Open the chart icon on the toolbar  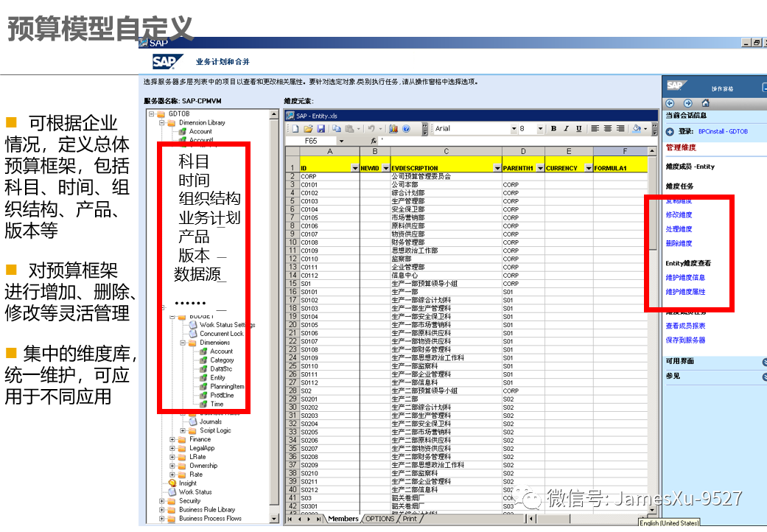(x=393, y=128)
